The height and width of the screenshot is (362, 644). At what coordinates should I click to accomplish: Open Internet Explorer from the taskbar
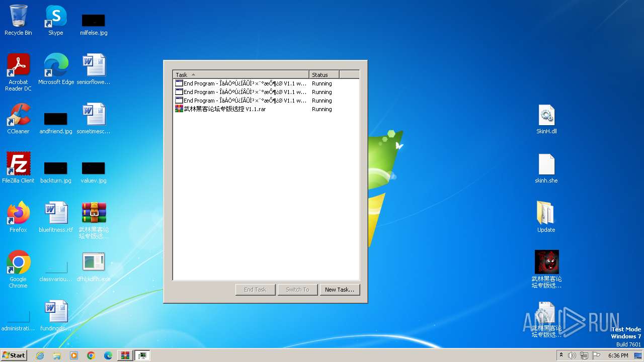(40, 355)
